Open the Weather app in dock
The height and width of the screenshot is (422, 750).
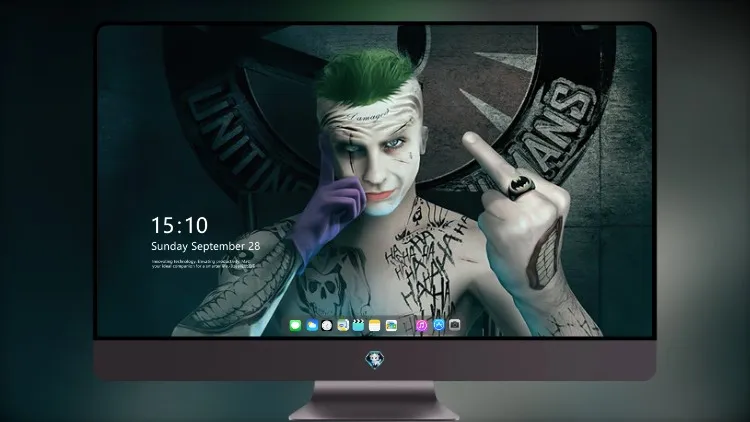pyautogui.click(x=311, y=326)
